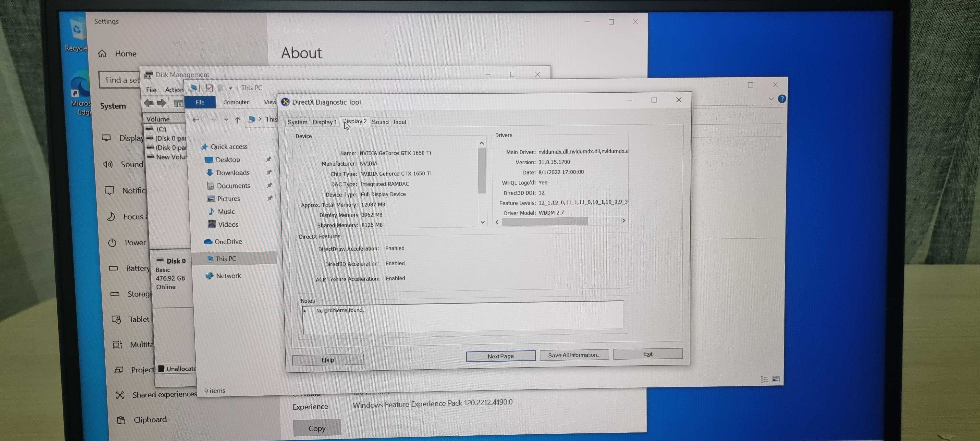The image size is (980, 441).
Task: Open the recent locations dropdown chevron
Action: (226, 120)
